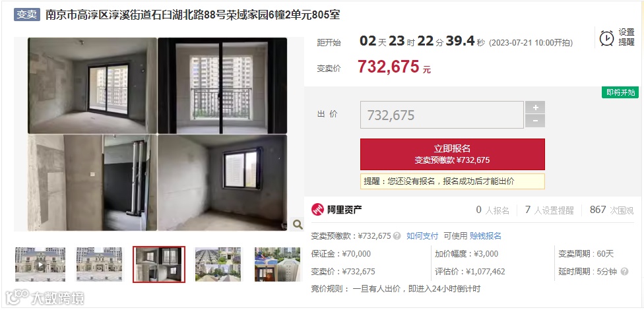Decrease bid with the minus button
Screen dimensions: 644x310
tap(535, 121)
